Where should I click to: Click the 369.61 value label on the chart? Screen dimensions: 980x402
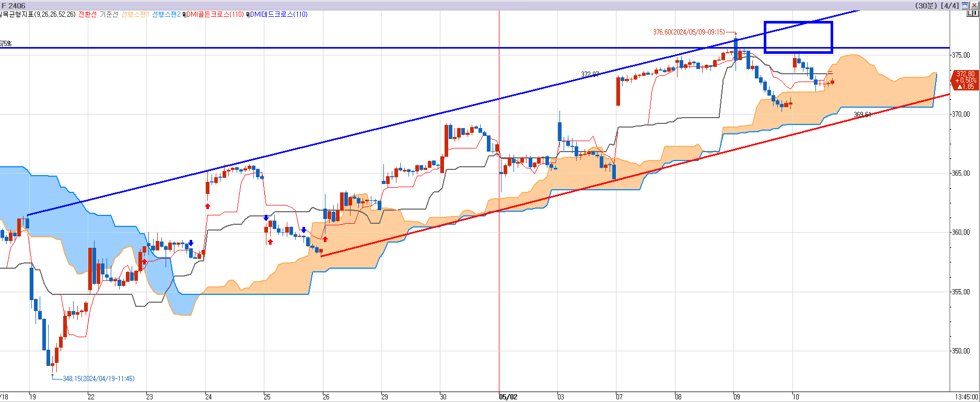[862, 114]
